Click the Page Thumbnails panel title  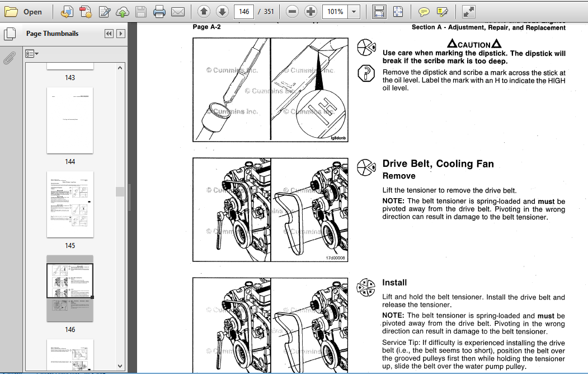52,34
